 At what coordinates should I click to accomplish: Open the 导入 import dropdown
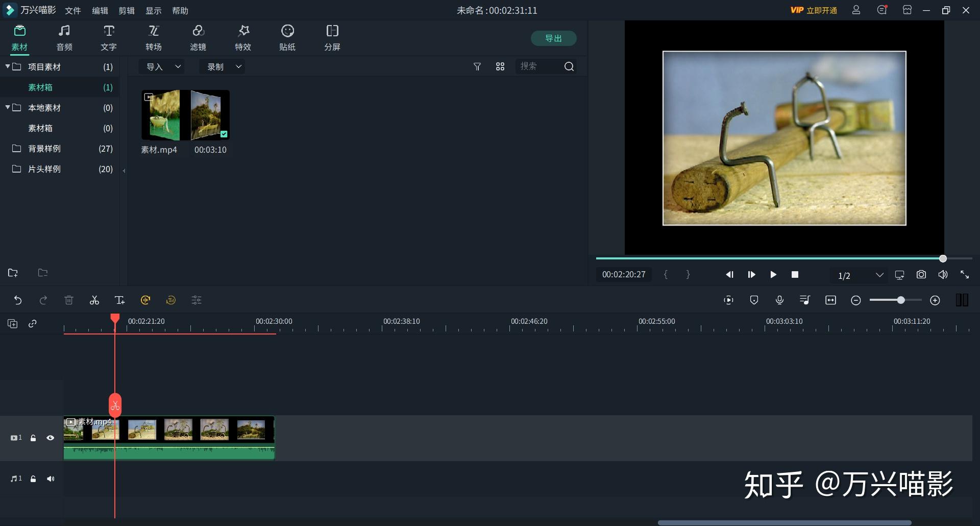coord(162,66)
